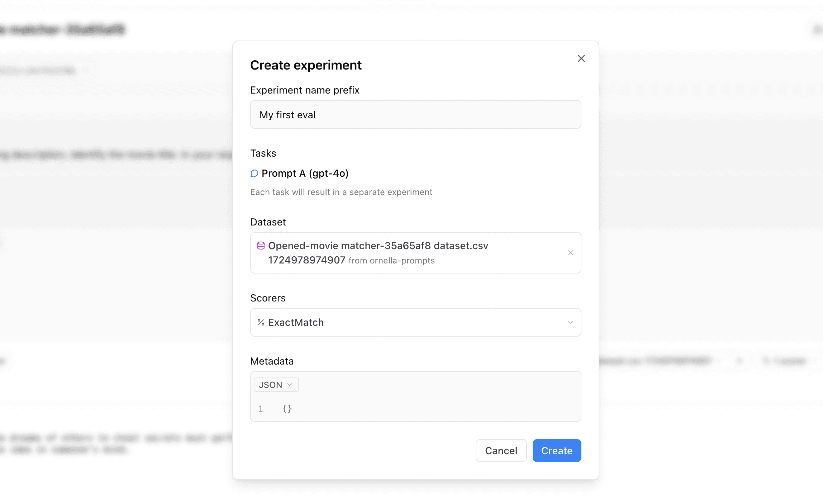823x504 pixels.
Task: Click the 'from ornella-prompts' dataset source text
Action: pyautogui.click(x=391, y=261)
